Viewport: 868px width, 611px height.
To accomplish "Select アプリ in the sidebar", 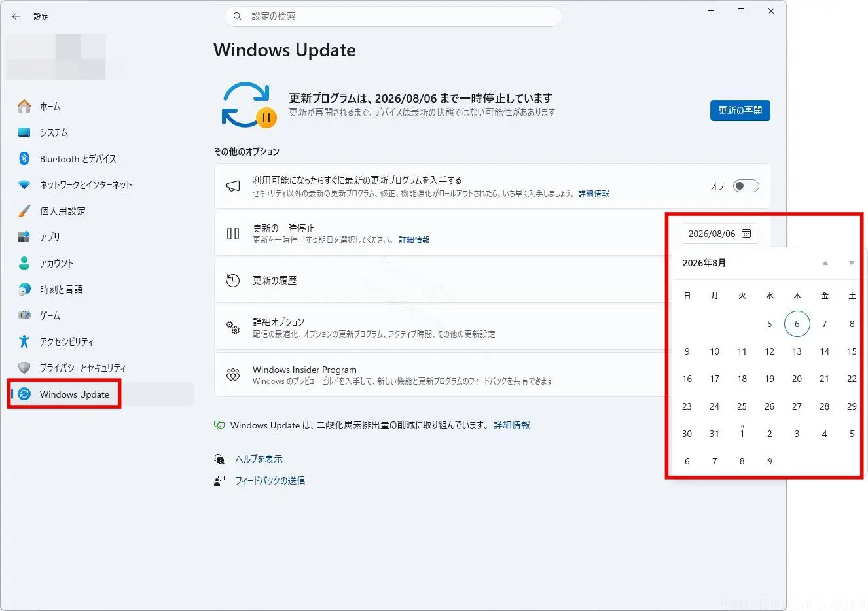I will click(101, 237).
